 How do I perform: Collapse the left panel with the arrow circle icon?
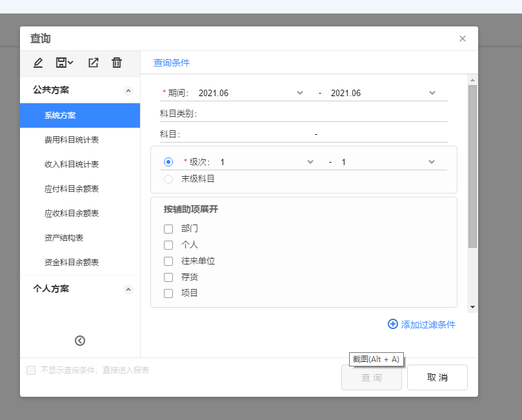point(80,341)
